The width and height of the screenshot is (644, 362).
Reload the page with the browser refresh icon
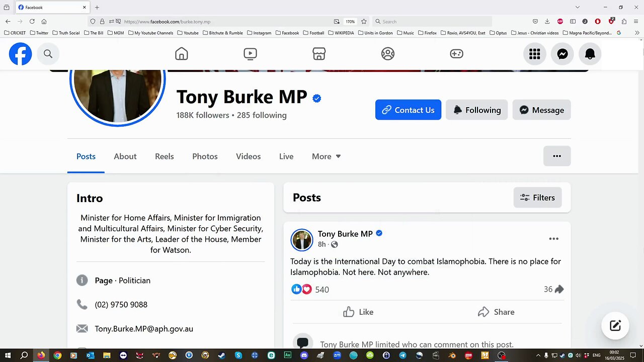click(32, 21)
